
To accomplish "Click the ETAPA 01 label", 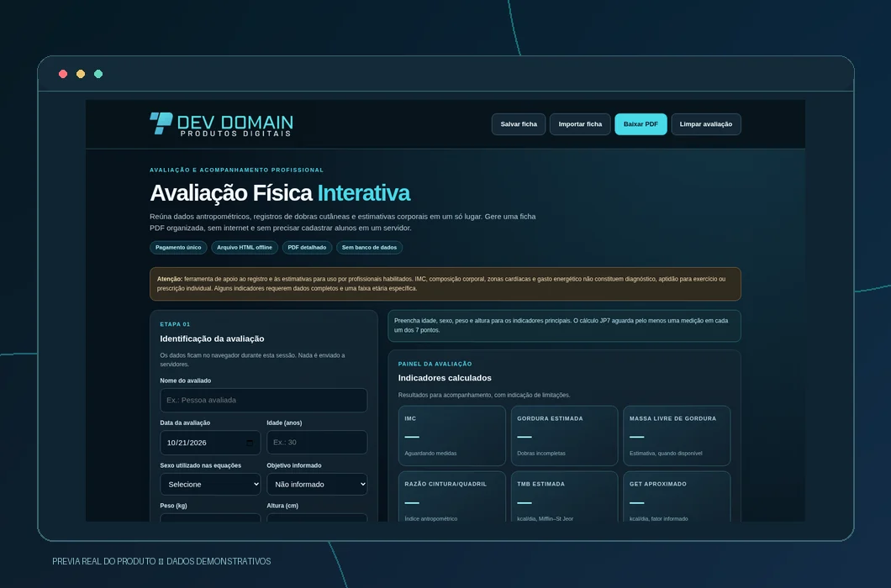I will click(x=175, y=324).
